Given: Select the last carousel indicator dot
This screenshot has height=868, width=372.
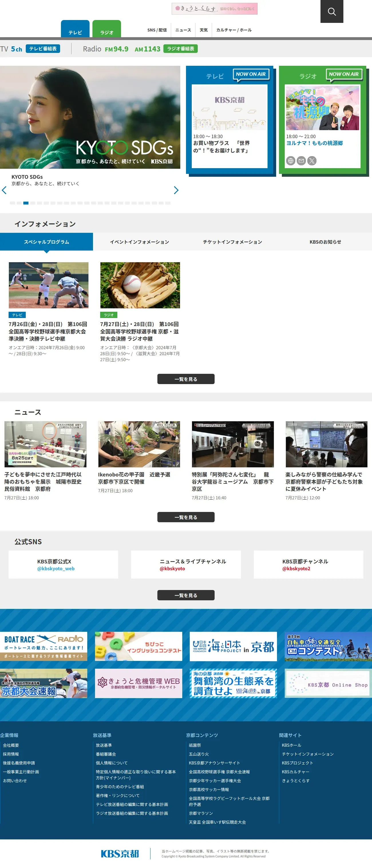Looking at the screenshot, I should 168,203.
